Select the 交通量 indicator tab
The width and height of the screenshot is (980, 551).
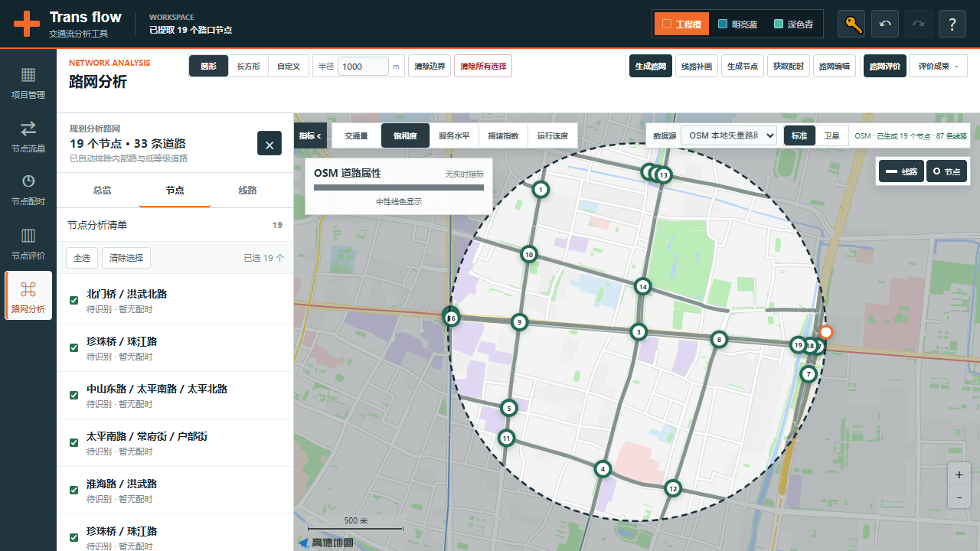pos(356,135)
